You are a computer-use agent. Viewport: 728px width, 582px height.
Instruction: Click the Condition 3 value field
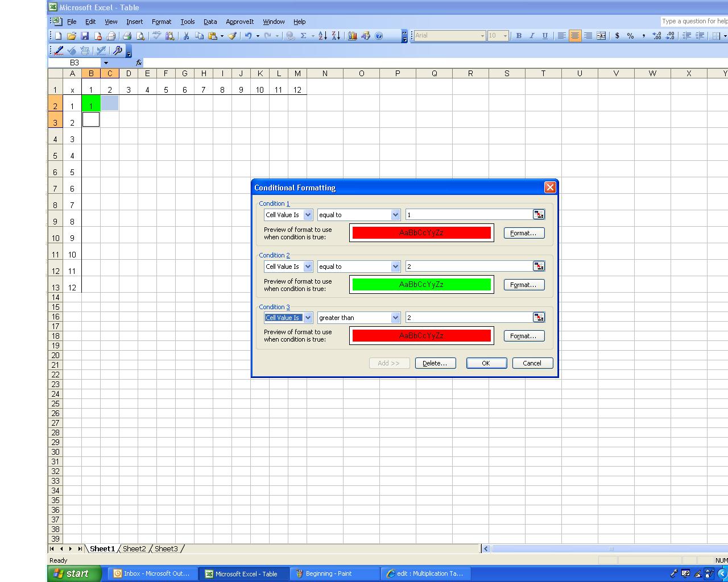(469, 318)
